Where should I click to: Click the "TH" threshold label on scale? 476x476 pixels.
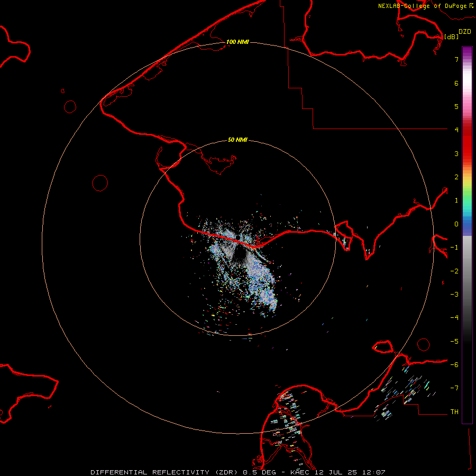pyautogui.click(x=454, y=412)
